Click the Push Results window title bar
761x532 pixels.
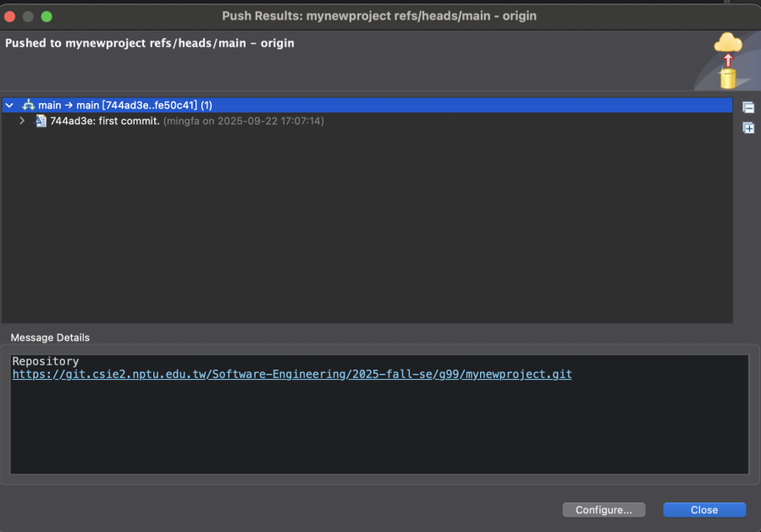click(379, 16)
